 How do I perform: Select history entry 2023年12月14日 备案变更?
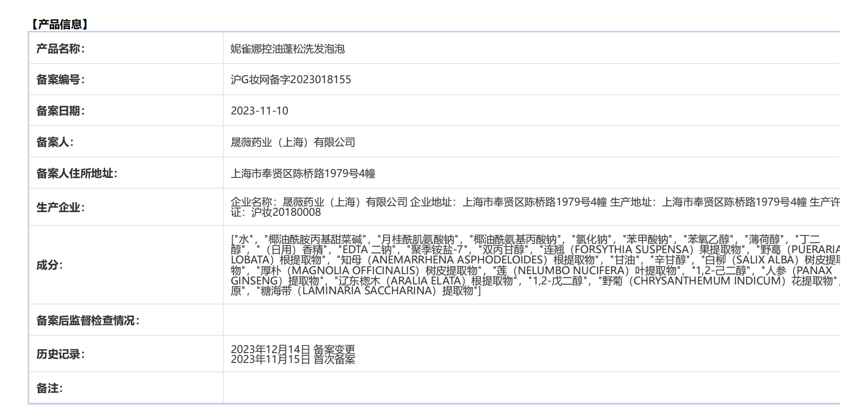293,349
